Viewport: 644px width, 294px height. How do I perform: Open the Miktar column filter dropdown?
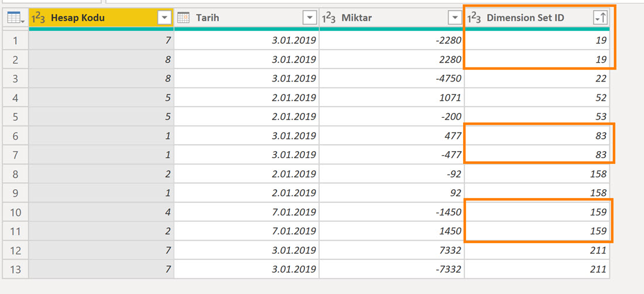pyautogui.click(x=455, y=18)
